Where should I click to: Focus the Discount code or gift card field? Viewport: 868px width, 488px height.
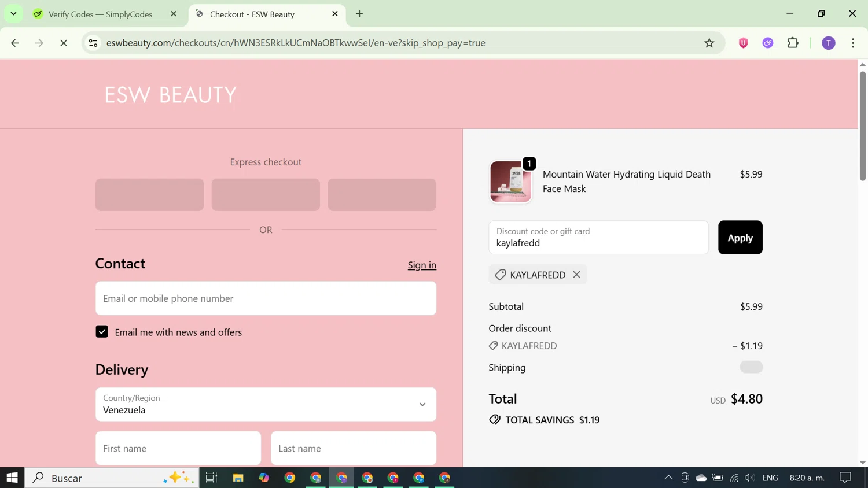pos(598,238)
